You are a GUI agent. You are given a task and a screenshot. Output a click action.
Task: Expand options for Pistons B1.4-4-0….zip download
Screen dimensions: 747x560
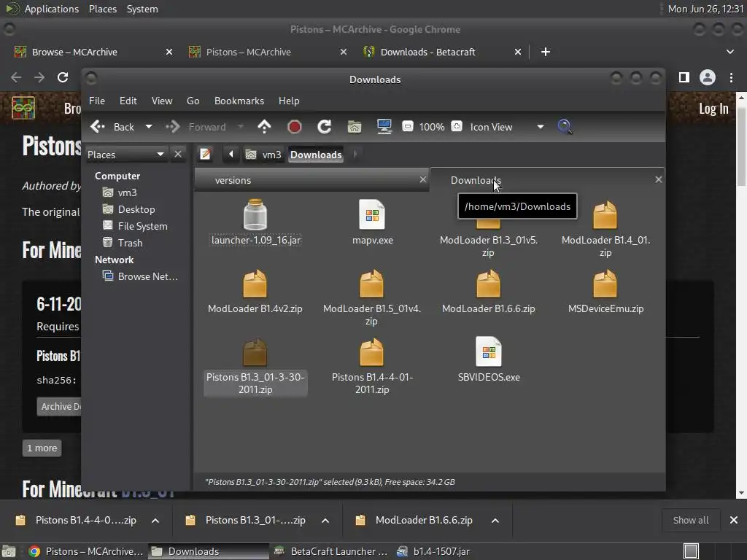click(155, 521)
